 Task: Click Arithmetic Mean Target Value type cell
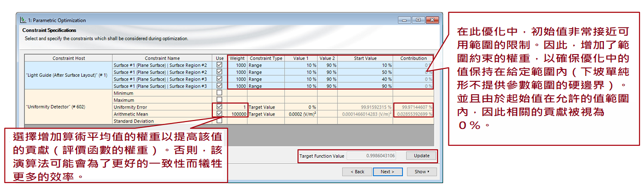pyautogui.click(x=266, y=114)
